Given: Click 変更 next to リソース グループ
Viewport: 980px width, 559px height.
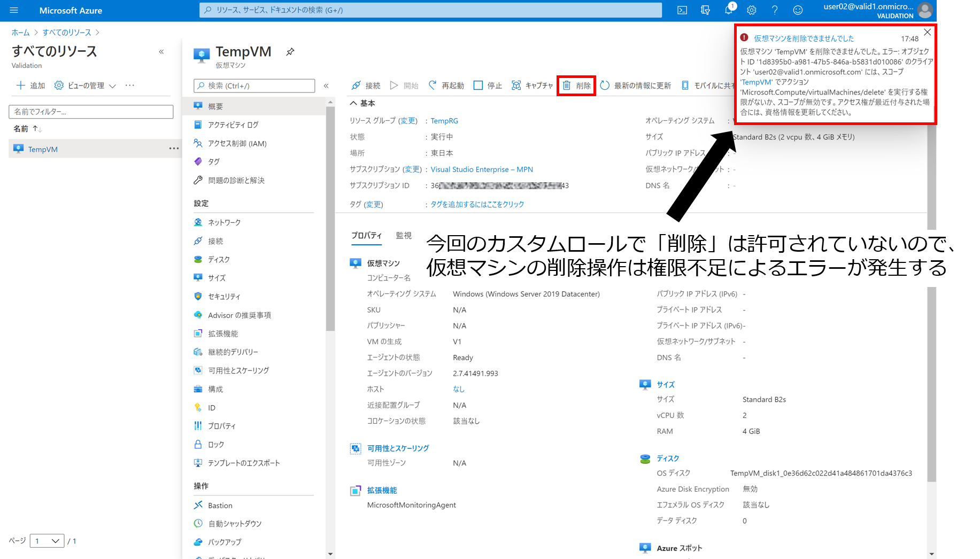Looking at the screenshot, I should pos(408,121).
